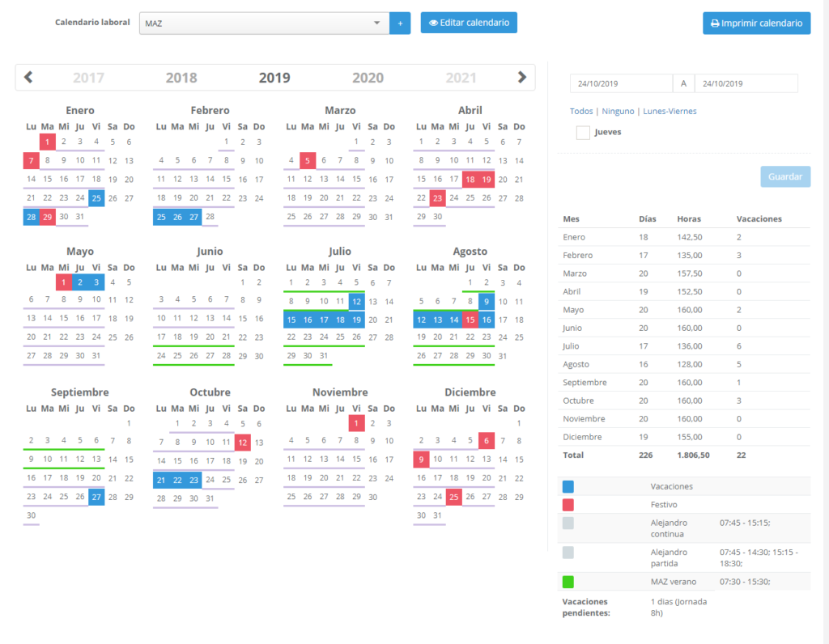The height and width of the screenshot is (644, 829).
Task: Select July 12 vacation day
Action: tap(357, 301)
